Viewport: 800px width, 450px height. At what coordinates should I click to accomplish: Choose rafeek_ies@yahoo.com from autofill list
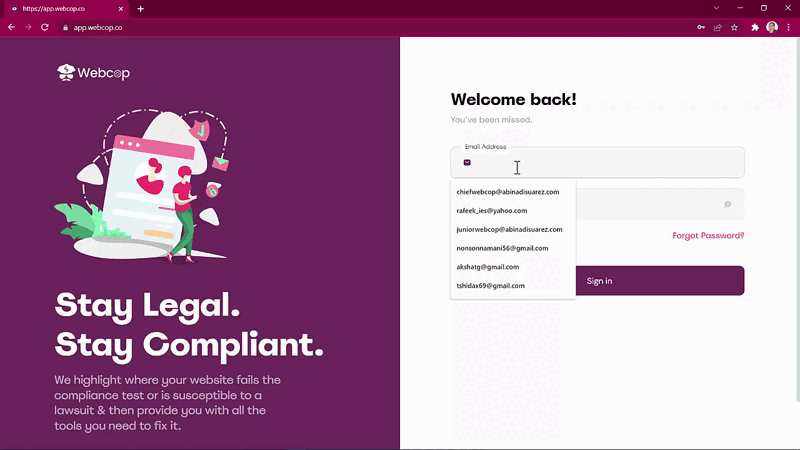point(492,211)
